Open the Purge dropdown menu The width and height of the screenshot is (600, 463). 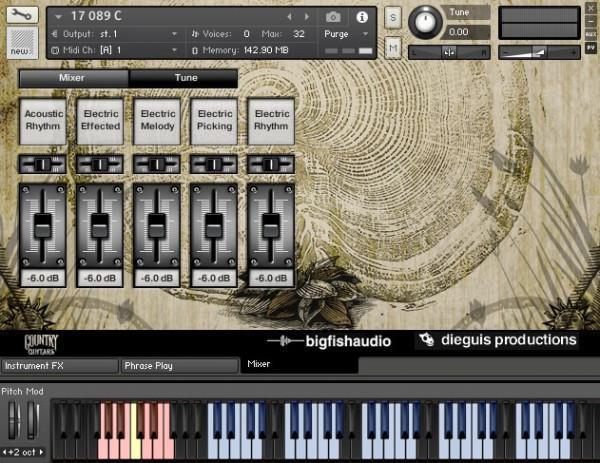pyautogui.click(x=343, y=33)
